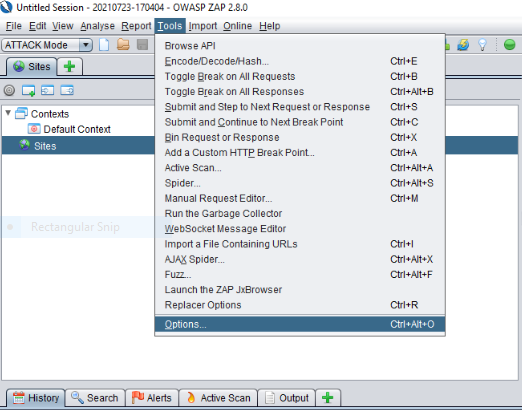
Task: Collapse the Contexts tree node
Action: [8, 113]
